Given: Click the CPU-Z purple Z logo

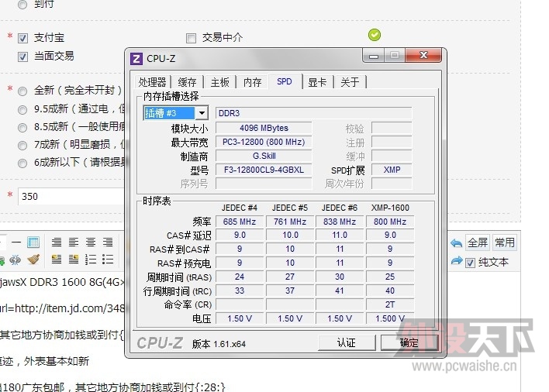Looking at the screenshot, I should point(136,59).
